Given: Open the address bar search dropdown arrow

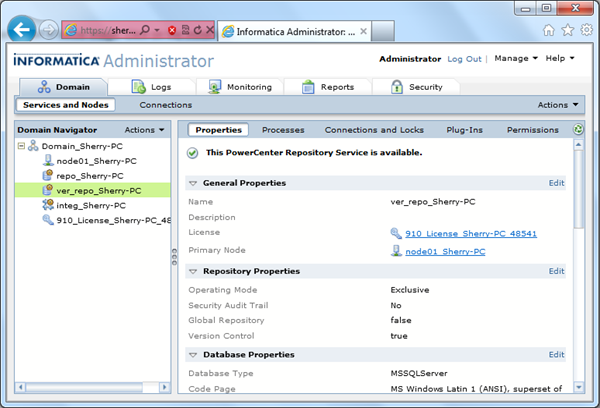Looking at the screenshot, I should click(157, 30).
